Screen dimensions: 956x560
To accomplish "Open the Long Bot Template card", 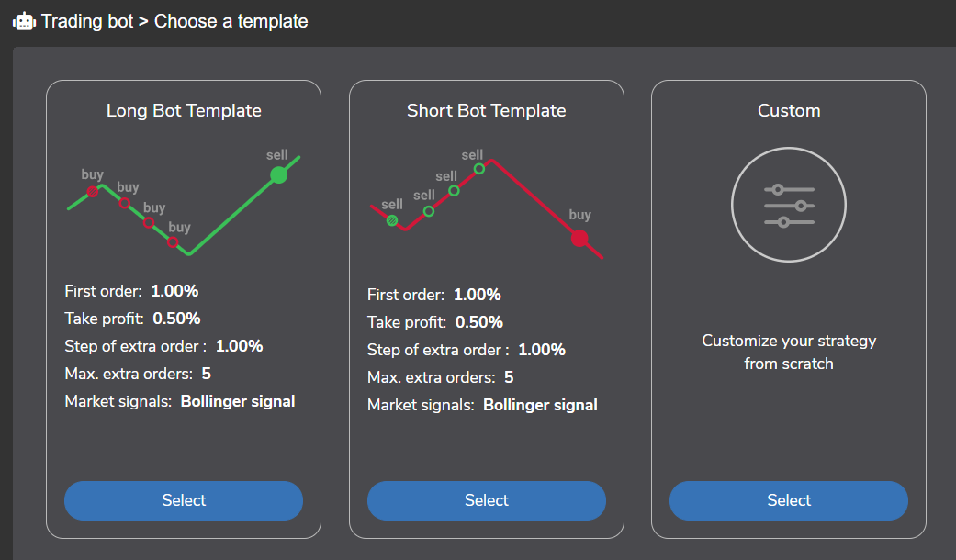I will point(183,500).
